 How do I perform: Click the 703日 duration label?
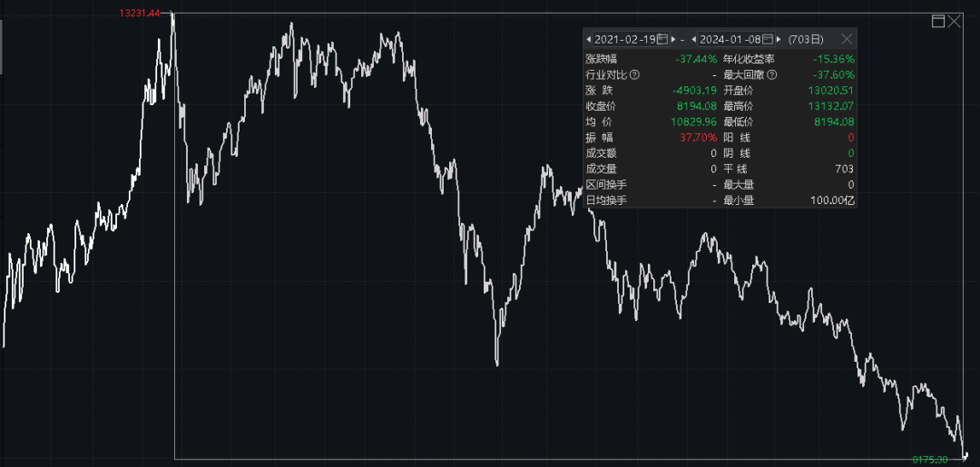pos(806,39)
